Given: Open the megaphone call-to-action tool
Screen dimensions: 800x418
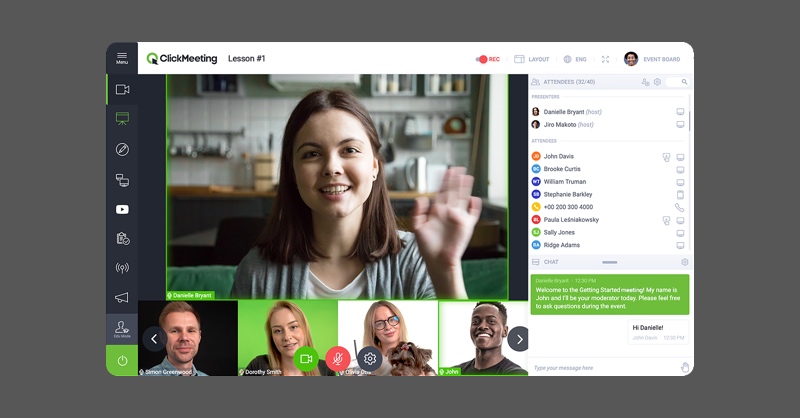Looking at the screenshot, I should pos(122,297).
